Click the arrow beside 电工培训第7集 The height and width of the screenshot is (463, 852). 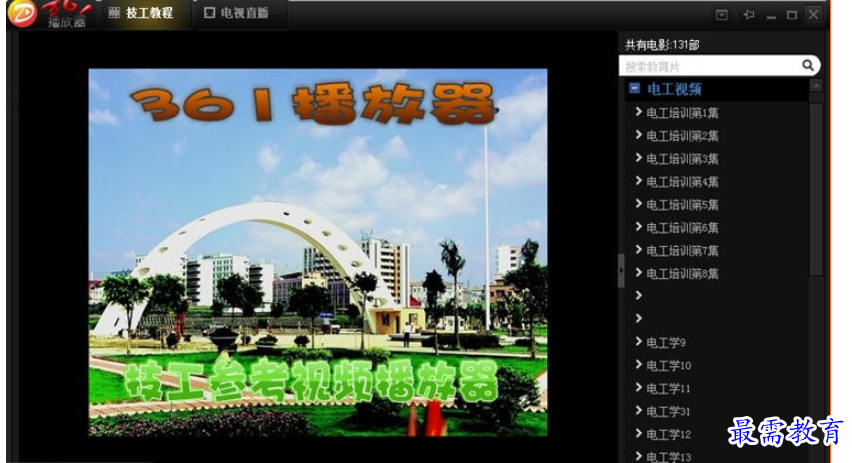pyautogui.click(x=639, y=249)
